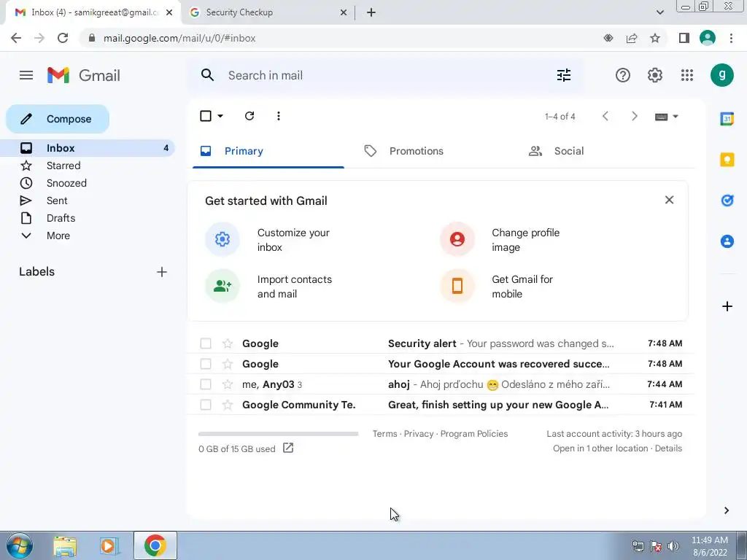Select the account recovered email checkbox
Viewport: 747px width, 560px height.
[206, 364]
